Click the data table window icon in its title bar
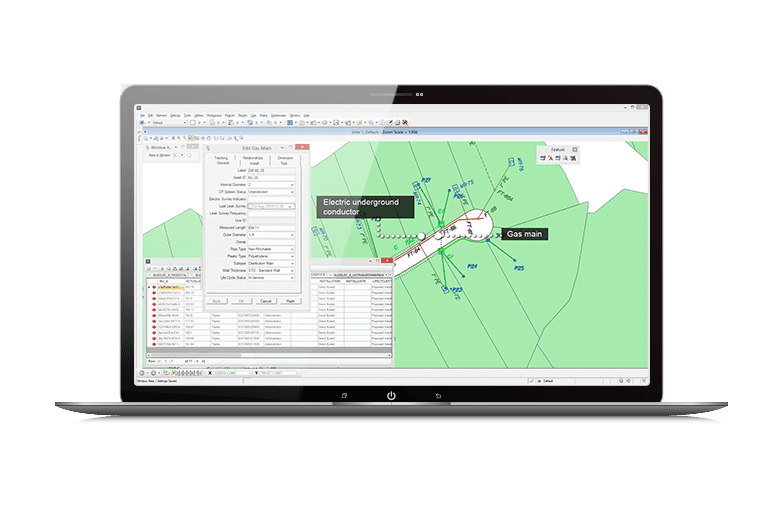Screen dimensions: 782x508 [148, 261]
